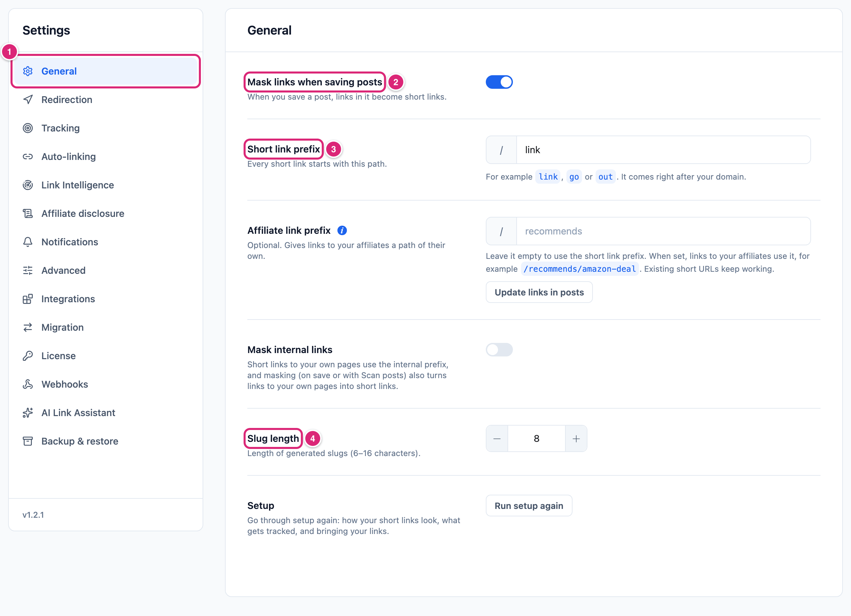Open AI Link Assistant settings
Image resolution: width=851 pixels, height=616 pixels.
click(x=106, y=413)
